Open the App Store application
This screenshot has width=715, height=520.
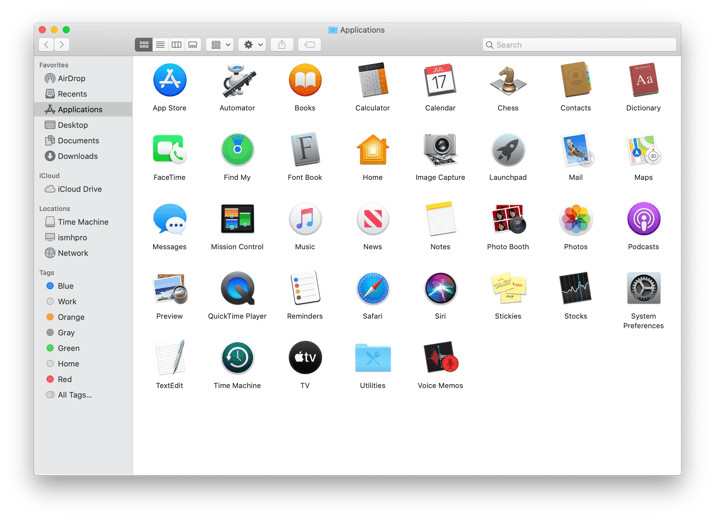(170, 80)
